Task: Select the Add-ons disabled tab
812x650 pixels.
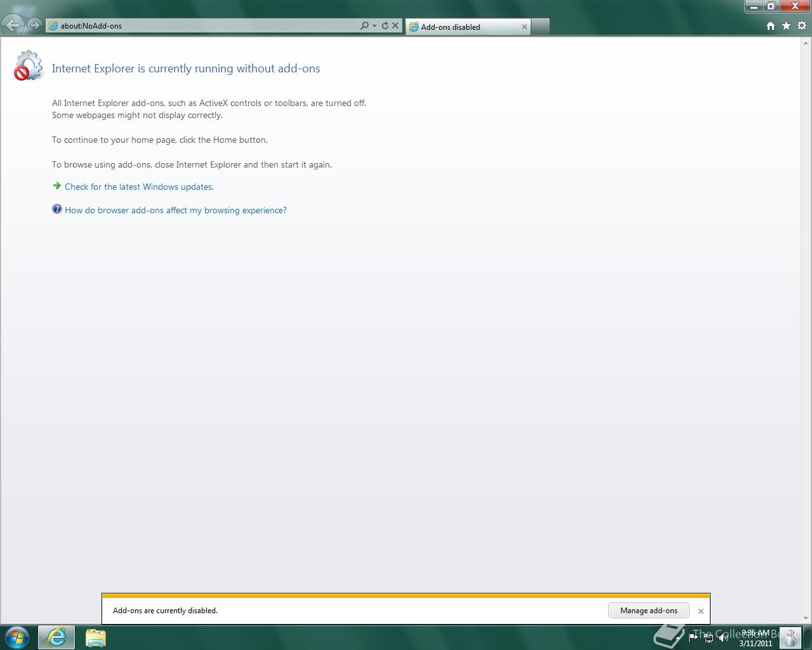Action: [467, 27]
